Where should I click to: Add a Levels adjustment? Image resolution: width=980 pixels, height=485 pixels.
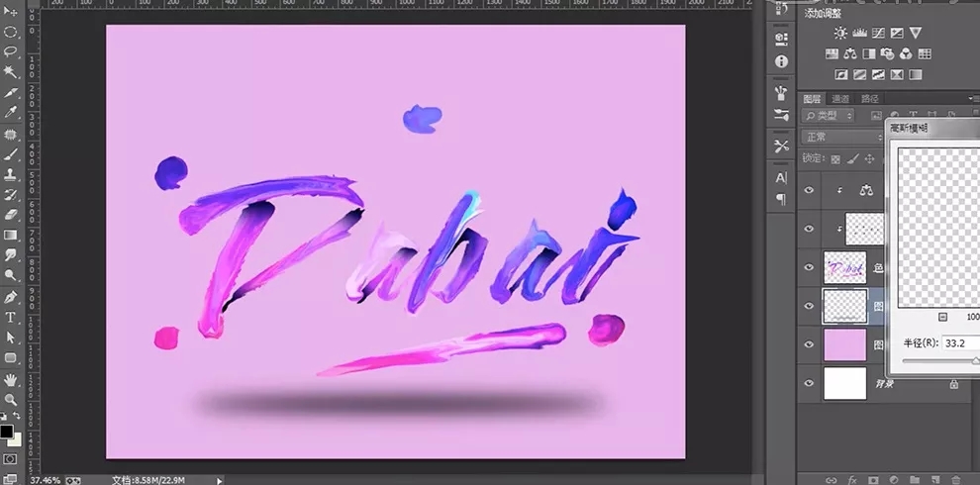(859, 33)
